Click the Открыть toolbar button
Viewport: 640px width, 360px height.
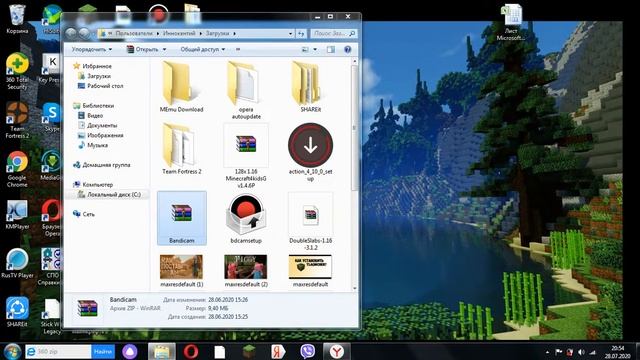(142, 49)
